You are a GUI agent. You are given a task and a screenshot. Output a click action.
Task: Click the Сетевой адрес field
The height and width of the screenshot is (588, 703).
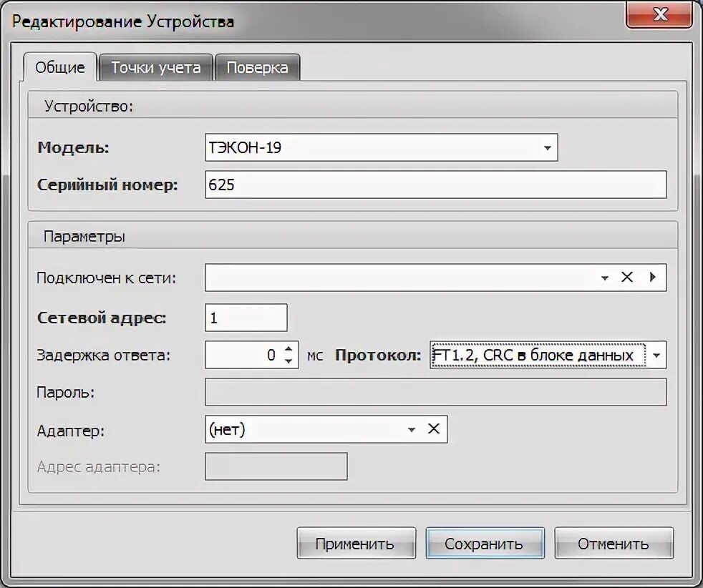246,318
